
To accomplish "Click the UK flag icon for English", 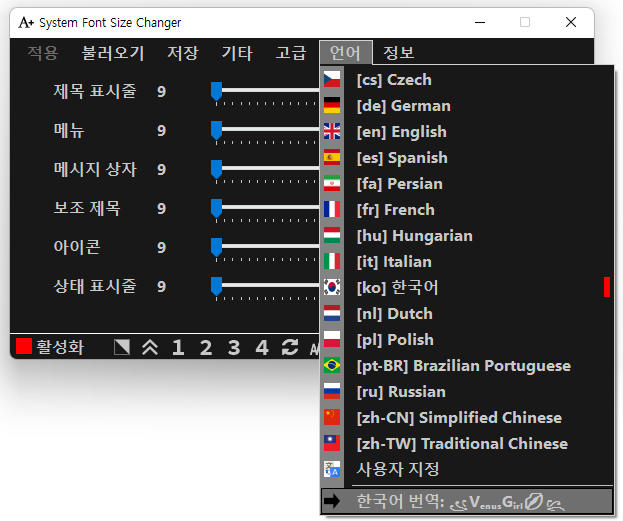I will pos(332,132).
